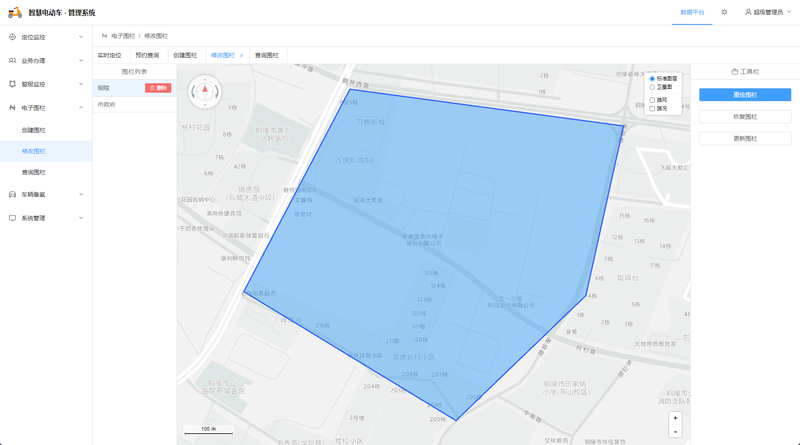Open the 数据平台 header tab
Screen dimensions: 800x445
tap(692, 12)
